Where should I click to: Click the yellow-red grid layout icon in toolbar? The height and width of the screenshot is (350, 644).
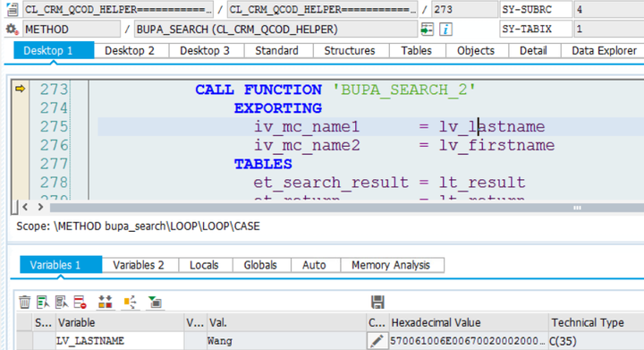[x=106, y=303]
